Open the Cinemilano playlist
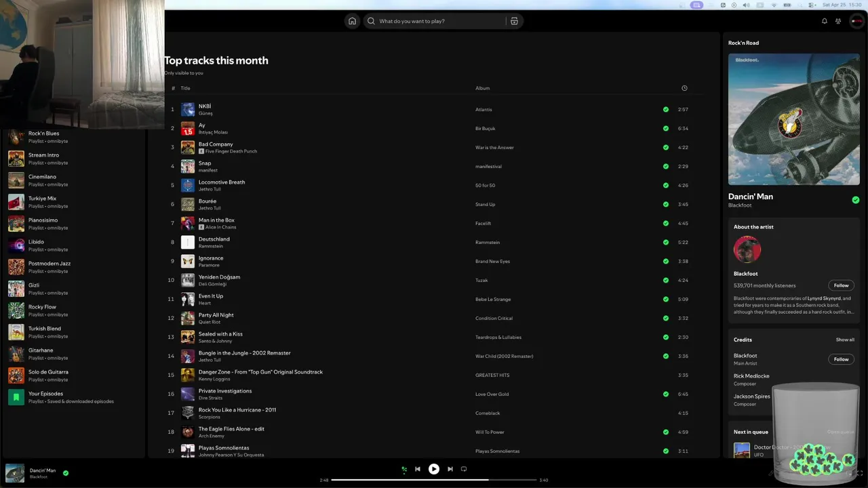 (73, 180)
